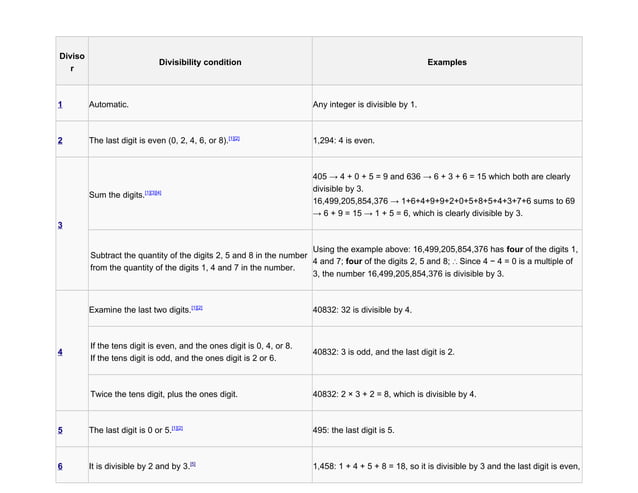This screenshot has height=493, width=638.
Task: Click the "Examples" column header
Action: tap(446, 63)
